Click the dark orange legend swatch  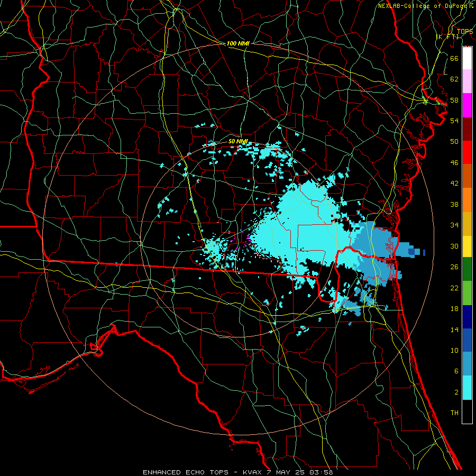pyautogui.click(x=467, y=176)
